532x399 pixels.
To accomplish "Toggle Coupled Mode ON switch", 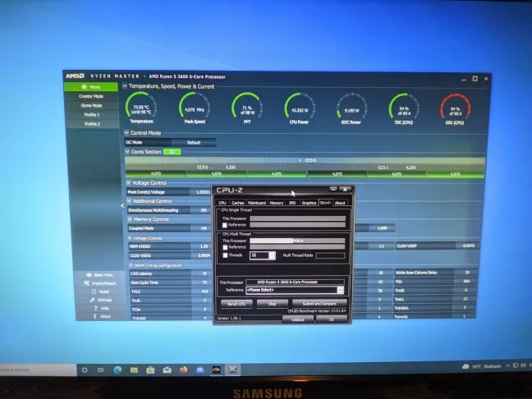I will (204, 228).
